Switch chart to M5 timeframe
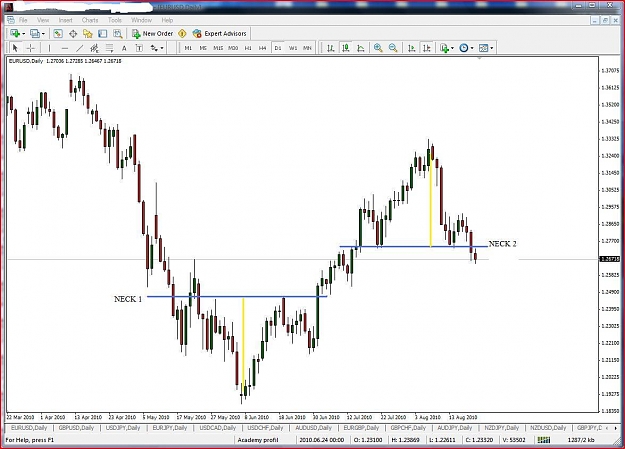 click(x=203, y=48)
